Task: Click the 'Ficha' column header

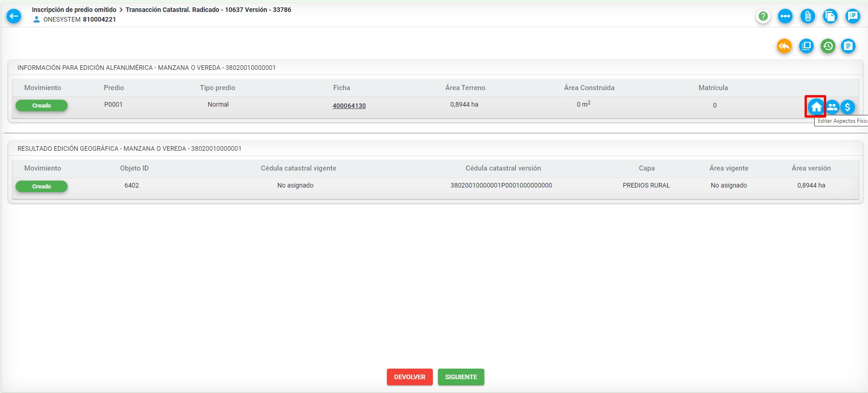Action: [341, 88]
